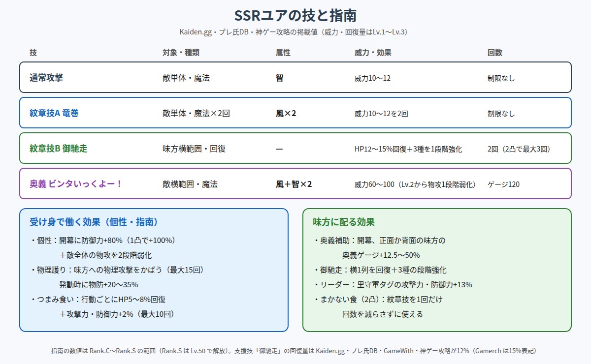This screenshot has width=591, height=364.
Task: Click the 'ゲージ120' cell
Action: (503, 184)
